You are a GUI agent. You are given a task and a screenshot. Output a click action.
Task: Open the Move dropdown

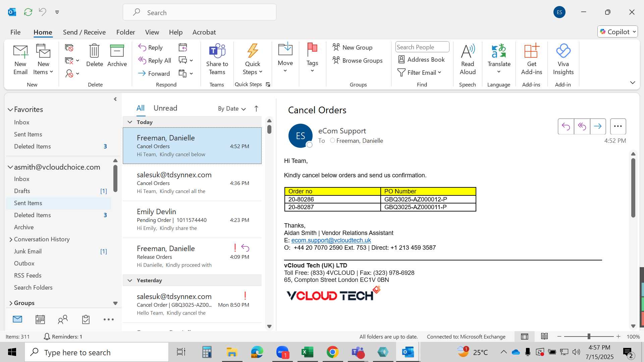coord(285,58)
